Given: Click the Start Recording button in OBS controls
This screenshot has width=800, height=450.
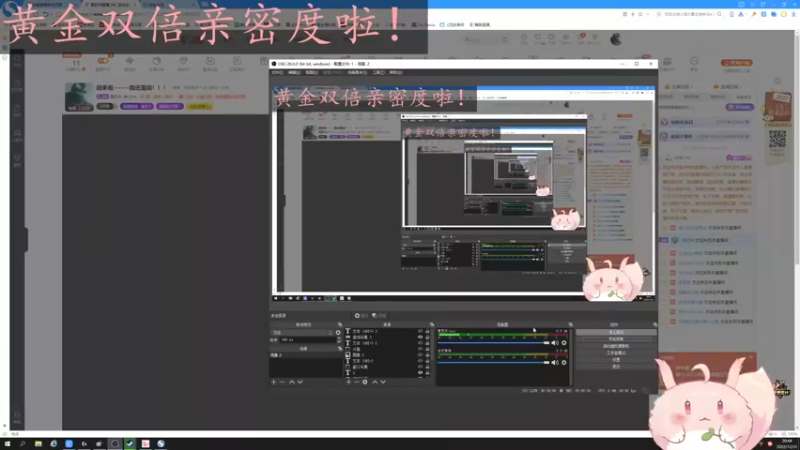Looking at the screenshot, I should point(616,339).
